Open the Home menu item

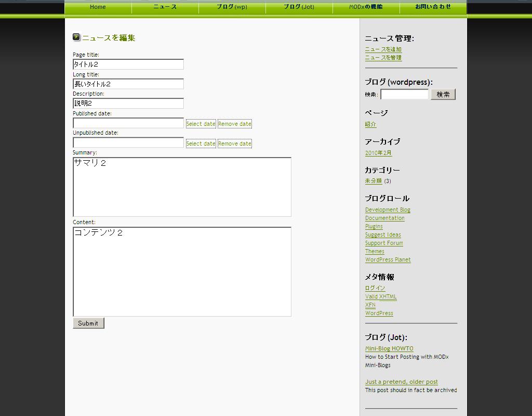[98, 7]
